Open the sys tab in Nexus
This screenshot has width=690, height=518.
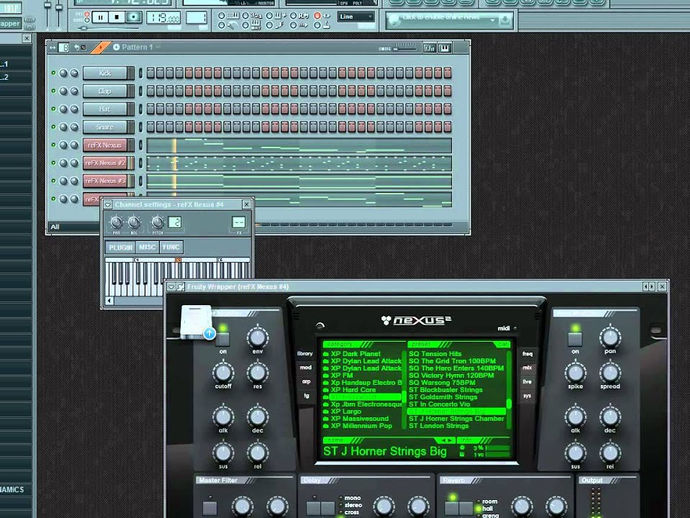[527, 396]
